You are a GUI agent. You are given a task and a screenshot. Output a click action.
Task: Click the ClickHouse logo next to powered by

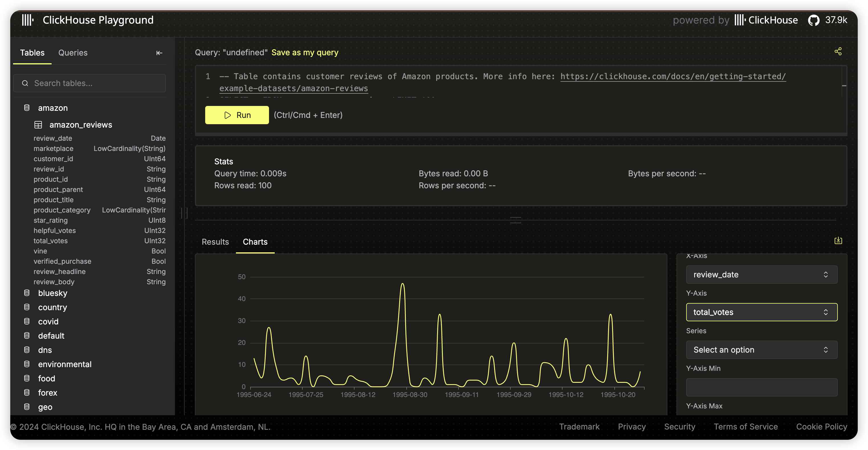[766, 20]
